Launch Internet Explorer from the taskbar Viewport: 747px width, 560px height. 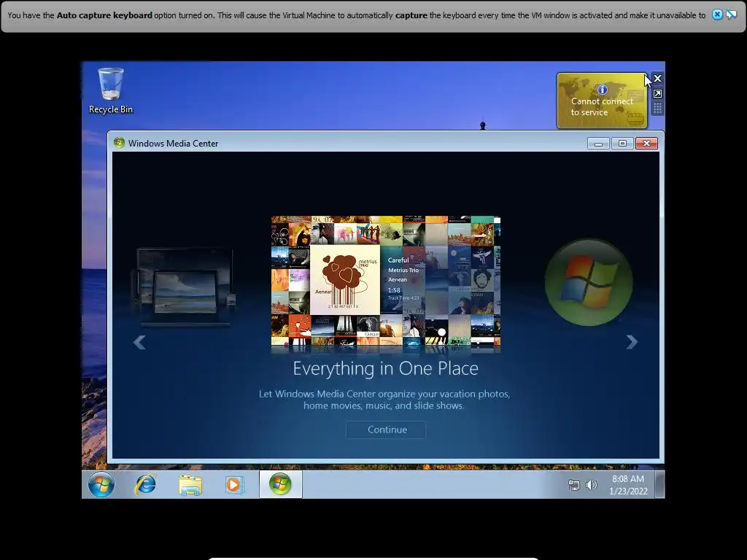point(145,485)
